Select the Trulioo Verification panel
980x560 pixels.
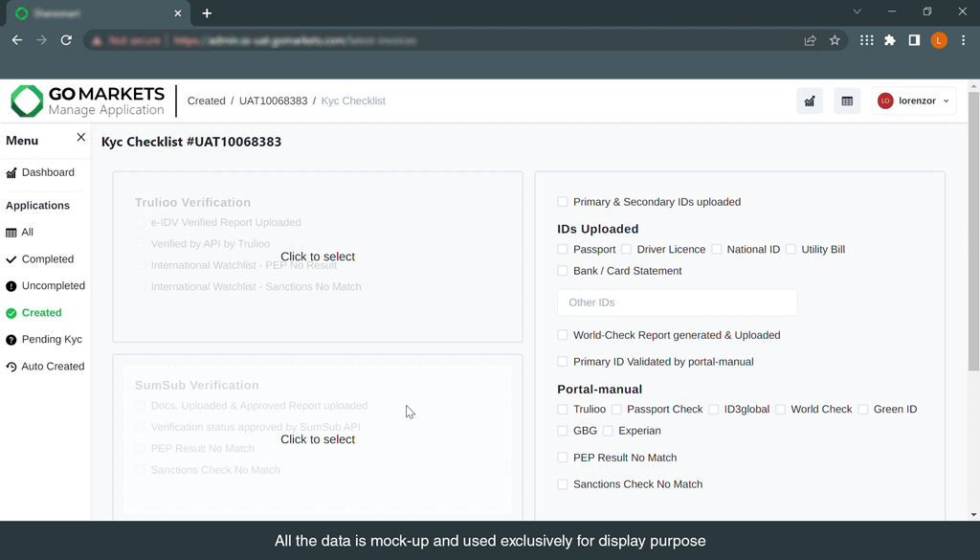(x=318, y=257)
